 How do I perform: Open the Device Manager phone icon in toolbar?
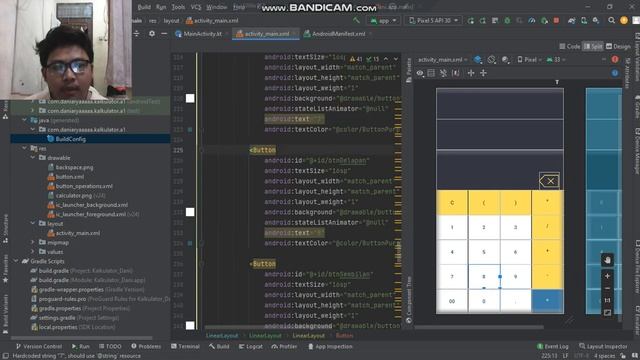(x=584, y=20)
